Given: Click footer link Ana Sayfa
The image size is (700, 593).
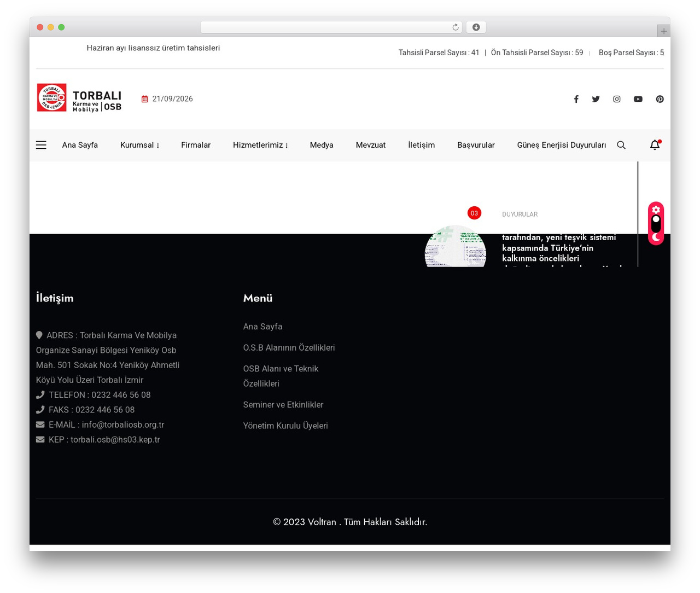Looking at the screenshot, I should click(262, 327).
